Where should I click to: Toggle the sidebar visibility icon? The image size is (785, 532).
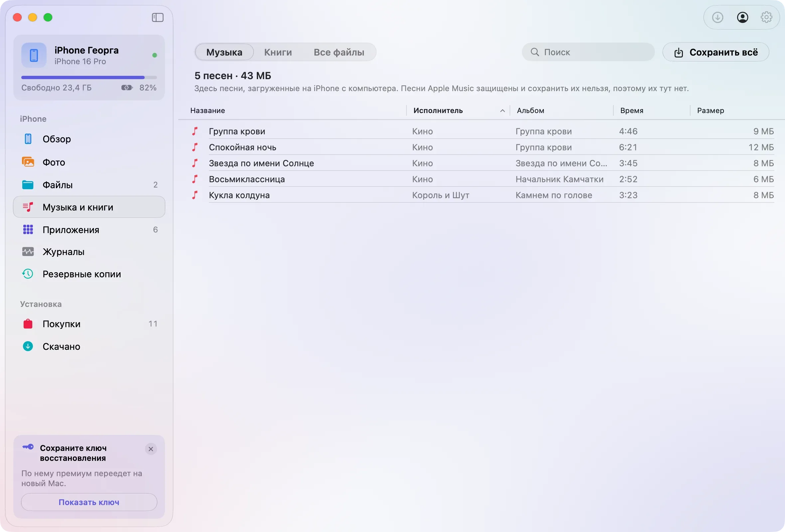pos(157,17)
